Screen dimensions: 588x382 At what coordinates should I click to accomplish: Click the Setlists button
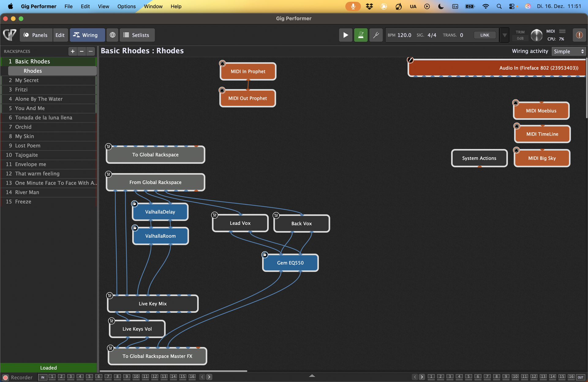(137, 35)
